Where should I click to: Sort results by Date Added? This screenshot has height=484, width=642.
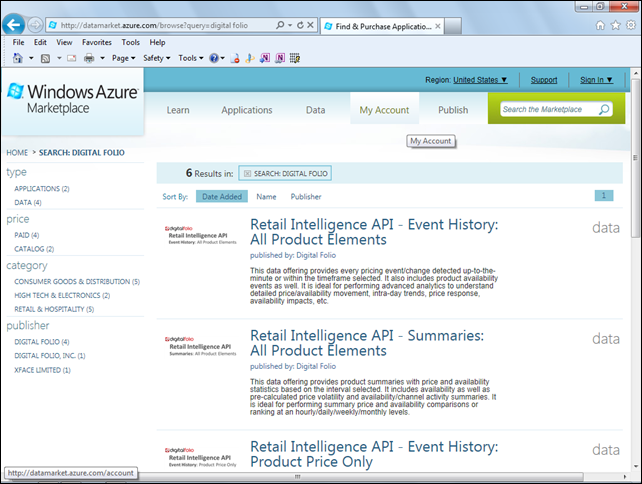coord(222,197)
